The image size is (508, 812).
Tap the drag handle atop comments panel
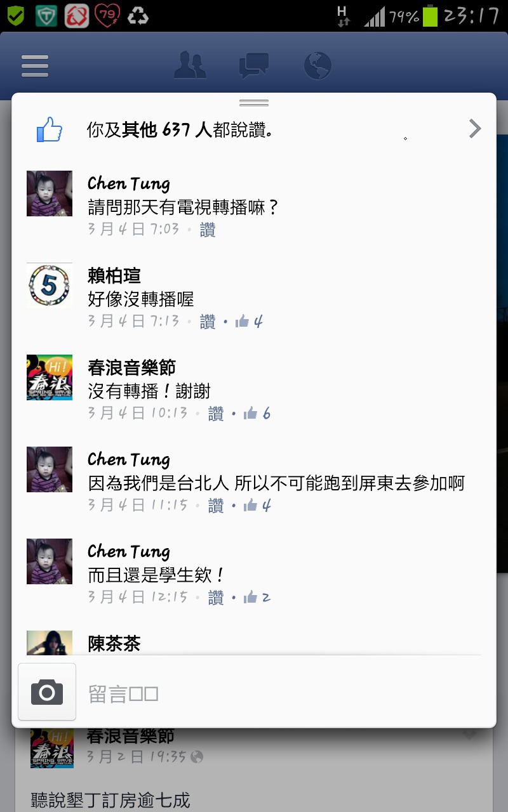[254, 103]
